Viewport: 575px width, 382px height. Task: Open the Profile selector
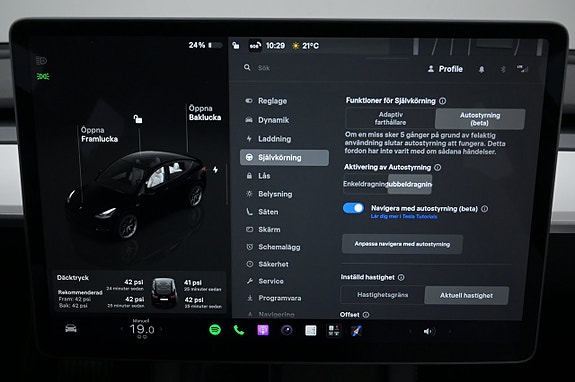tap(445, 69)
